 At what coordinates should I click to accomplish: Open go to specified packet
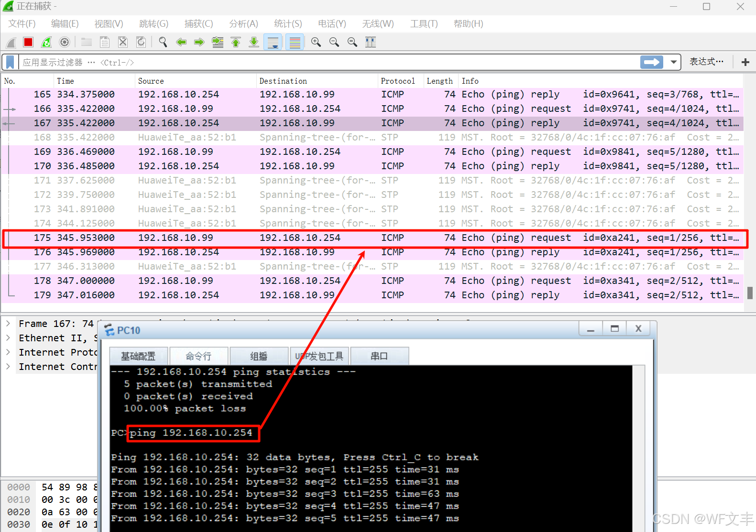(218, 43)
